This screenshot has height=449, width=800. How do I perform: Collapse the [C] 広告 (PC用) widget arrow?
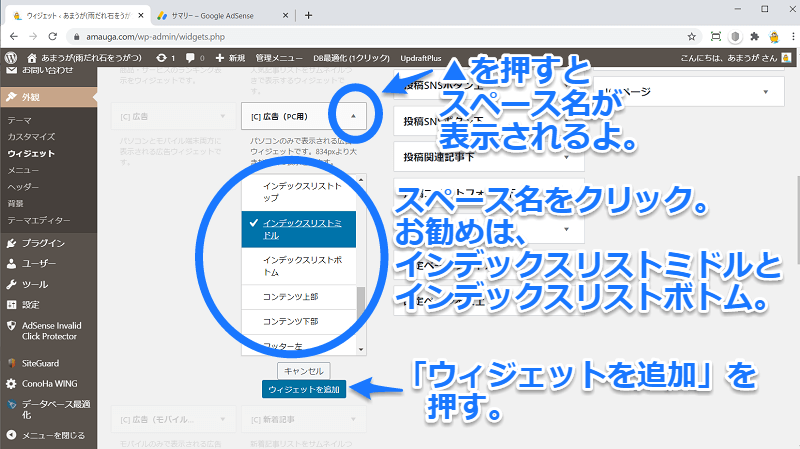coord(353,115)
